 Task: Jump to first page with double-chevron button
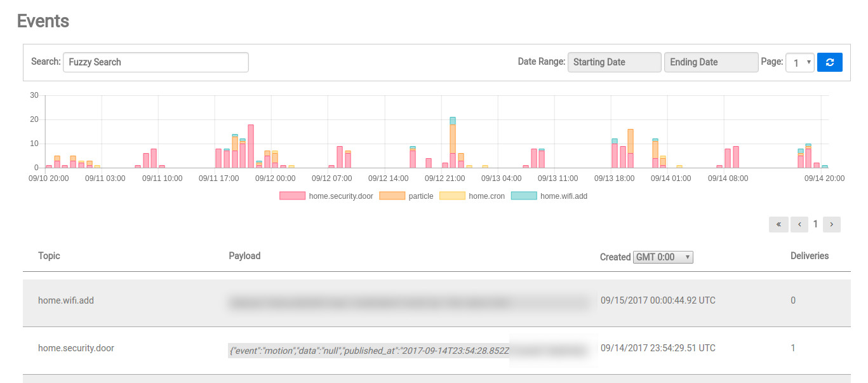(x=778, y=224)
